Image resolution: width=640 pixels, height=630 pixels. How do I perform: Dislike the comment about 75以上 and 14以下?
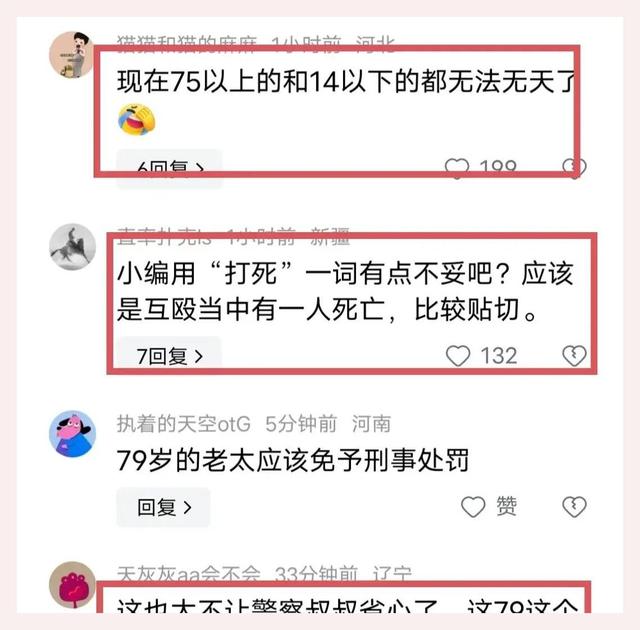574,167
